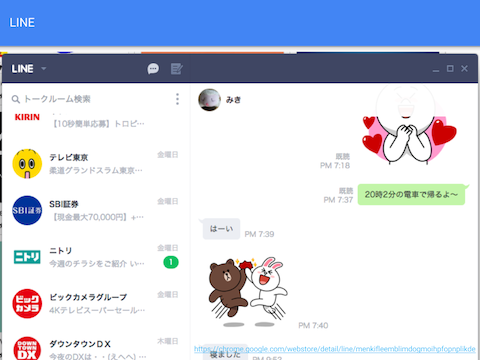This screenshot has height=360, width=480.
Task: Select the テレビ東京 yellow face avatar
Action: pyautogui.click(x=27, y=164)
